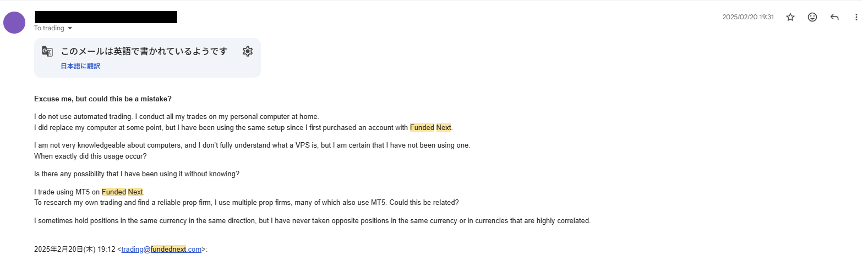Click the "このメールは英語で書かれているようです" banner text

coord(144,51)
